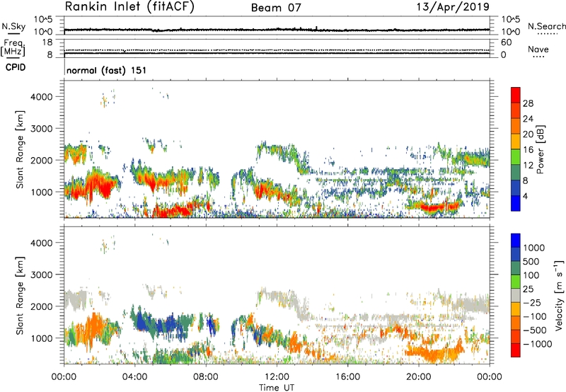Viewport: 566px width, 392px height.
Task: Click the "N.Sky" legend label
Action: [13, 26]
